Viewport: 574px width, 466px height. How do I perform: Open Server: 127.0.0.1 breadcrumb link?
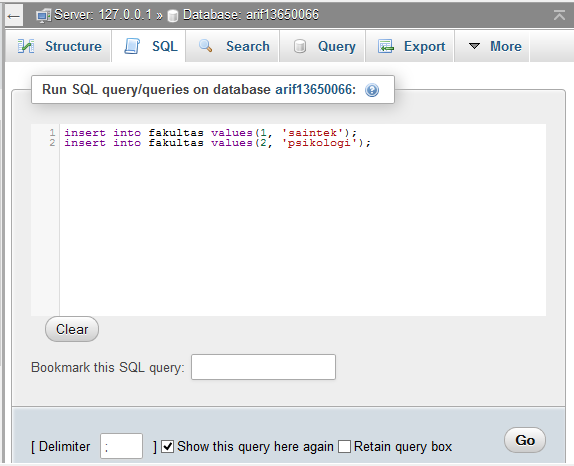103,15
